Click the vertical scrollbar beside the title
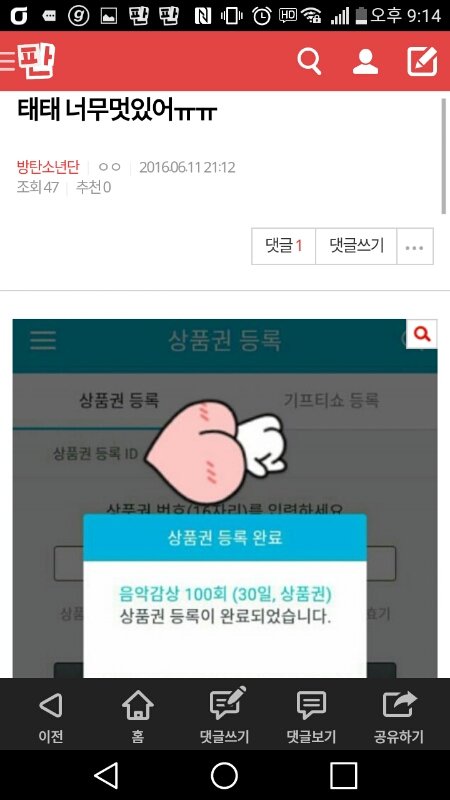Image resolution: width=450 pixels, height=800 pixels. 443,156
